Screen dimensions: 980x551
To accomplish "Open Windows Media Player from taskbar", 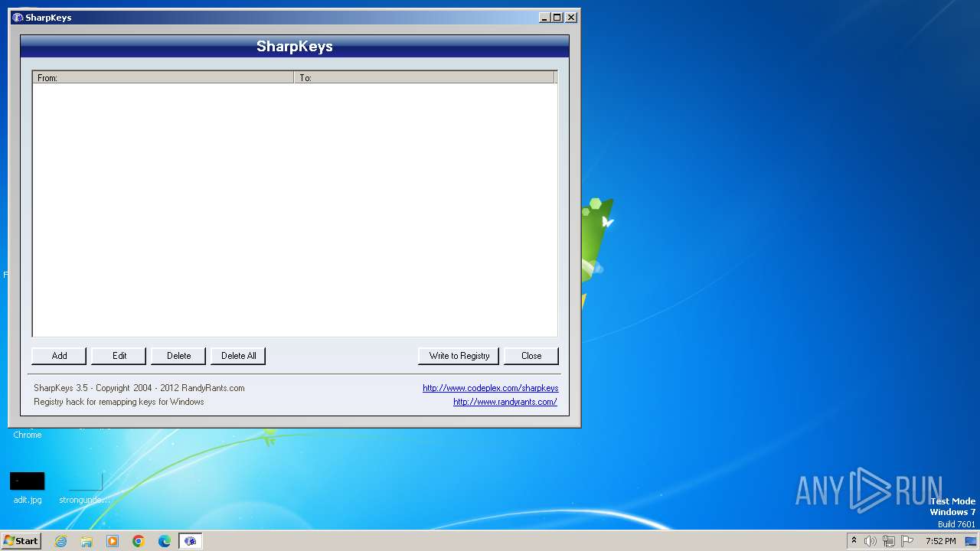I will tap(113, 541).
